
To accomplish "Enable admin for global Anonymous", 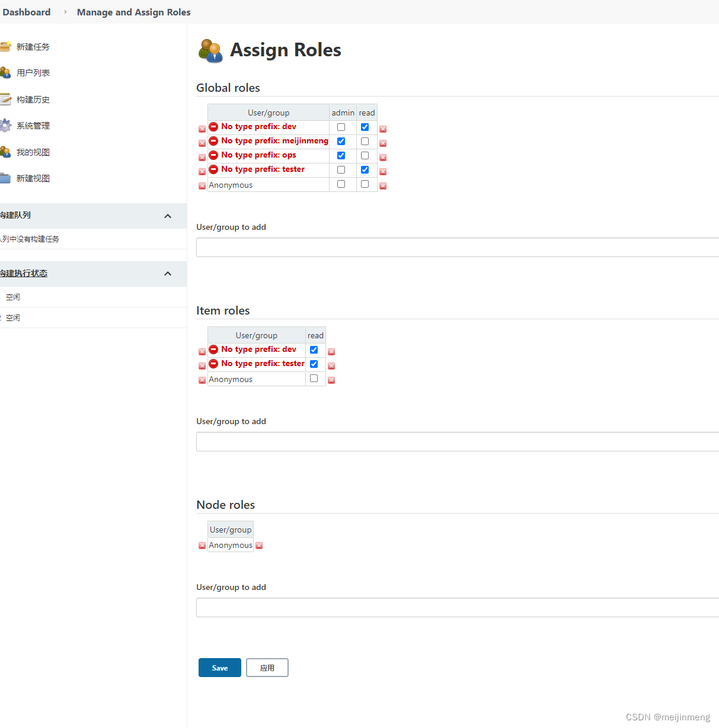I will (x=341, y=184).
